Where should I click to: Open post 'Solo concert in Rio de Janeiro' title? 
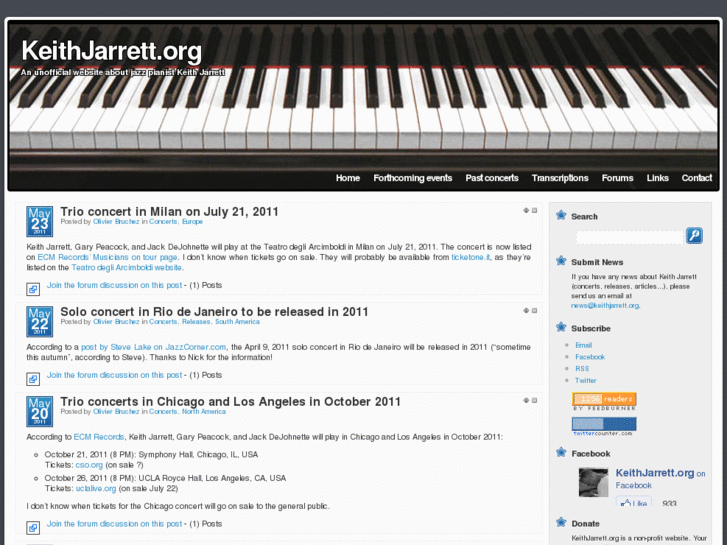pos(214,312)
